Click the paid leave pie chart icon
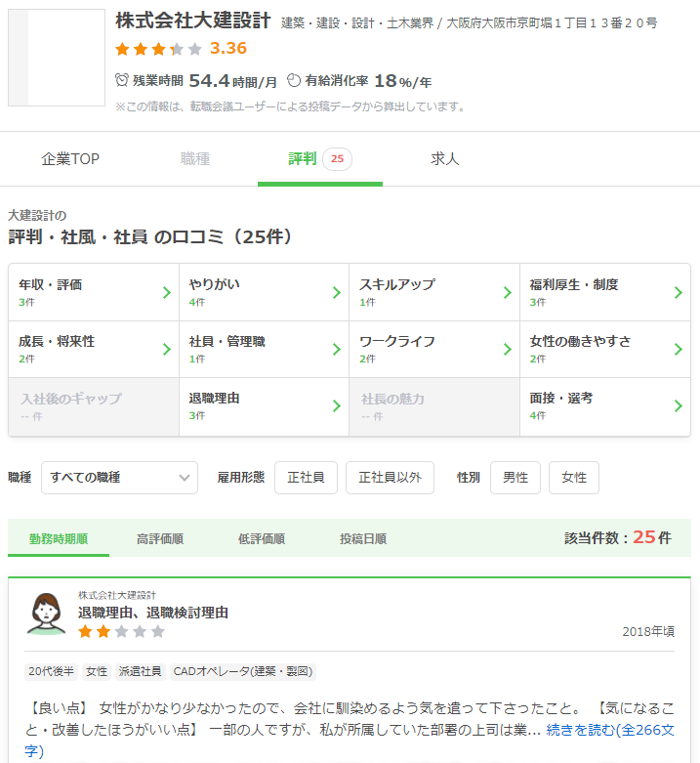 pyautogui.click(x=294, y=80)
